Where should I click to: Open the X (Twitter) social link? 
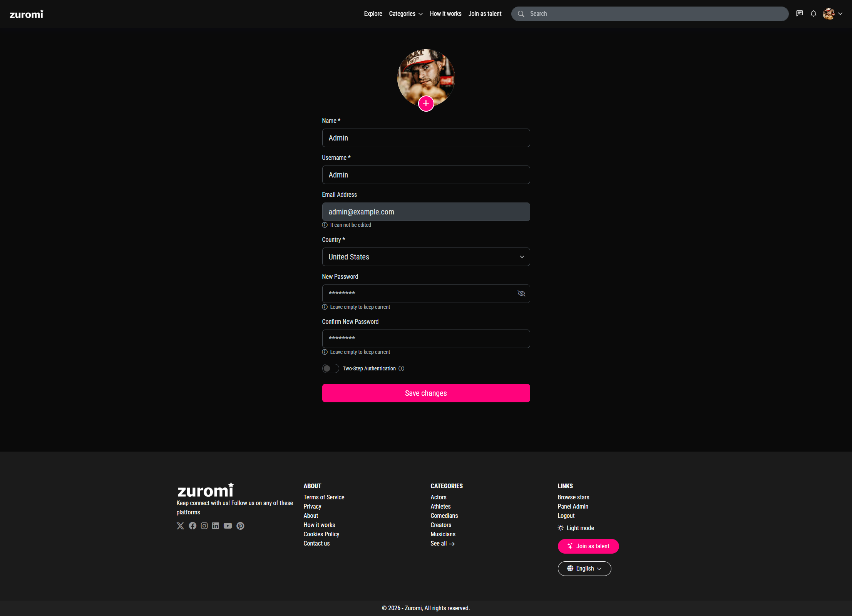click(x=180, y=526)
